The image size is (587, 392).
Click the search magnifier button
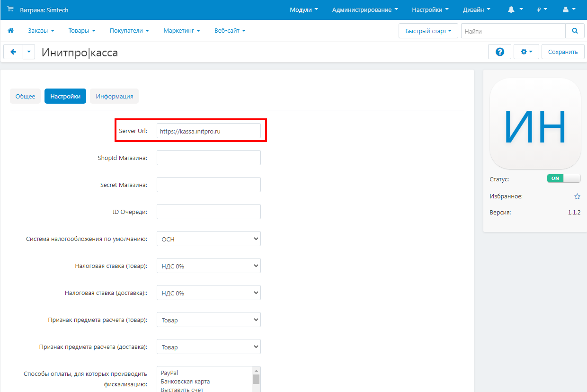click(x=575, y=31)
